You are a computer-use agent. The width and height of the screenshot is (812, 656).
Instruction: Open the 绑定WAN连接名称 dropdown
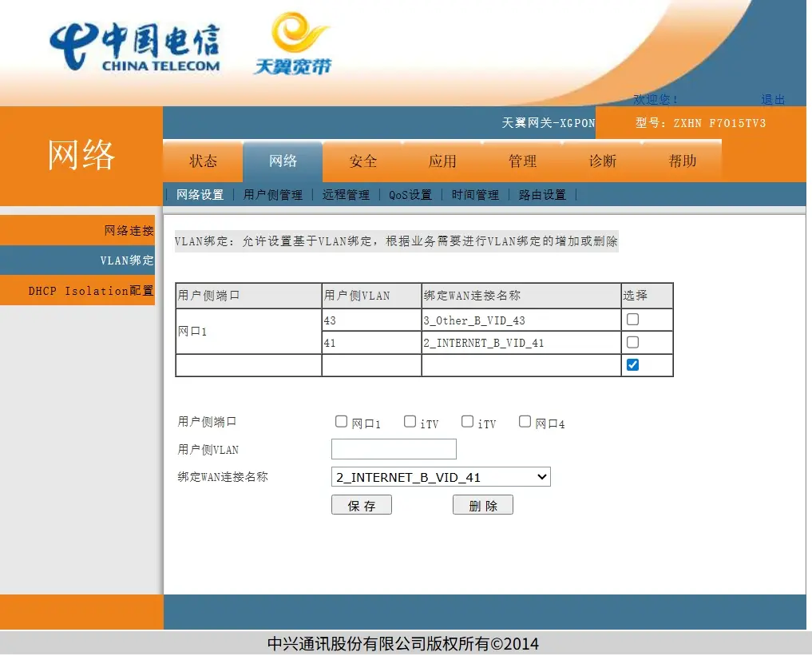tap(441, 477)
